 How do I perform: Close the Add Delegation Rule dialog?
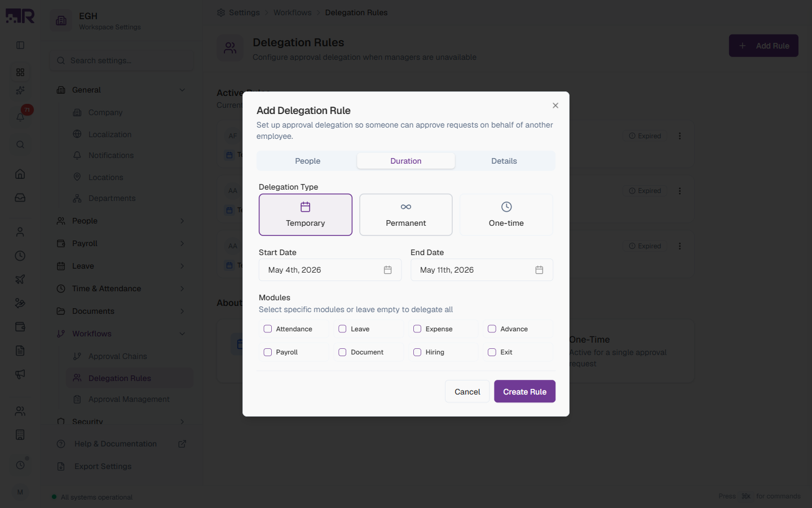[555, 106]
